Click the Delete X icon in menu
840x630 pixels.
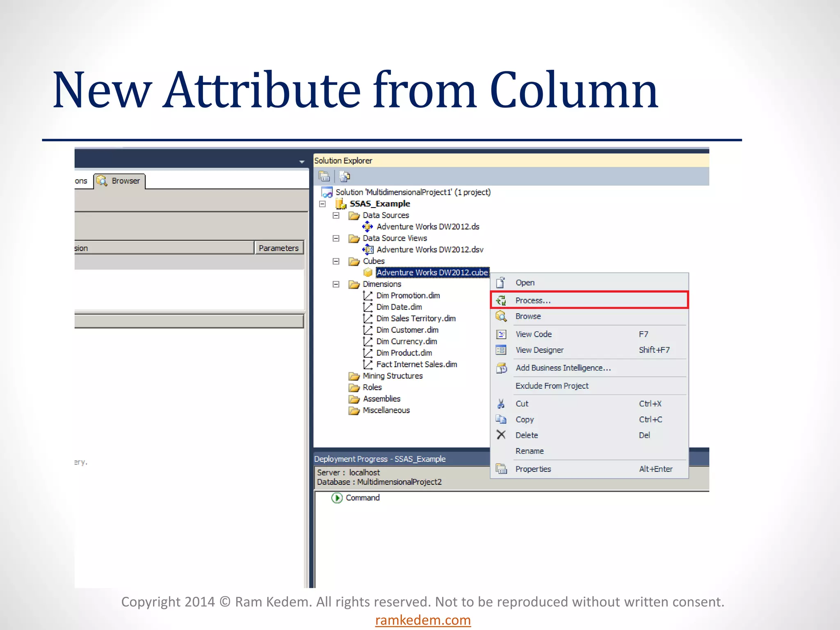[x=501, y=435]
